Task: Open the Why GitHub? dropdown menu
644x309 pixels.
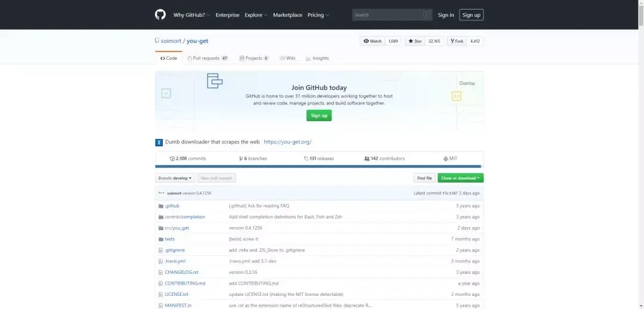Action: click(x=191, y=15)
